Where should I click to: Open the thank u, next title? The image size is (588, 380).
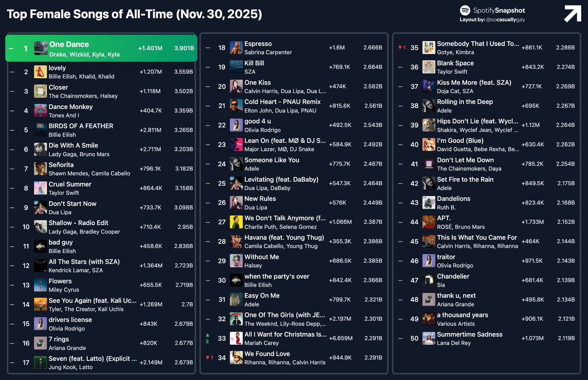(x=456, y=295)
